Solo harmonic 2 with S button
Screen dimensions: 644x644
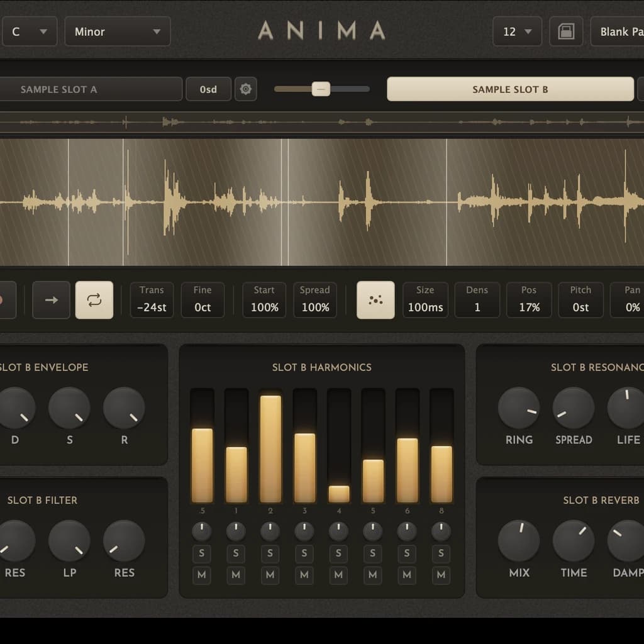pyautogui.click(x=270, y=553)
